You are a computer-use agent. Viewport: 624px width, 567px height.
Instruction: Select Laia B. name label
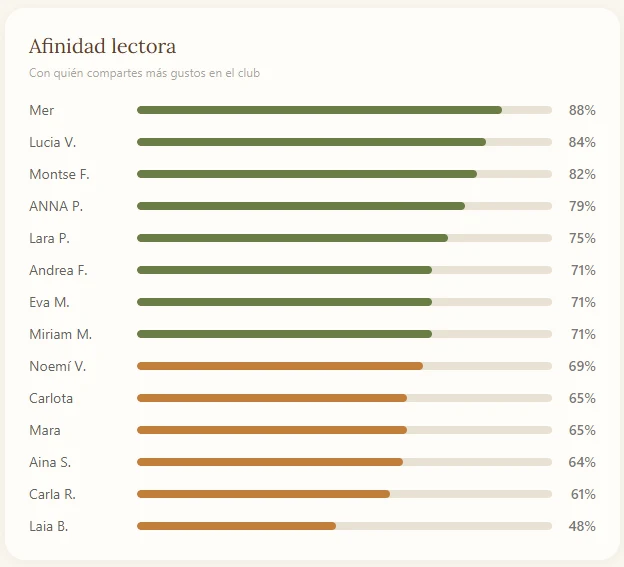pyautogui.click(x=49, y=526)
